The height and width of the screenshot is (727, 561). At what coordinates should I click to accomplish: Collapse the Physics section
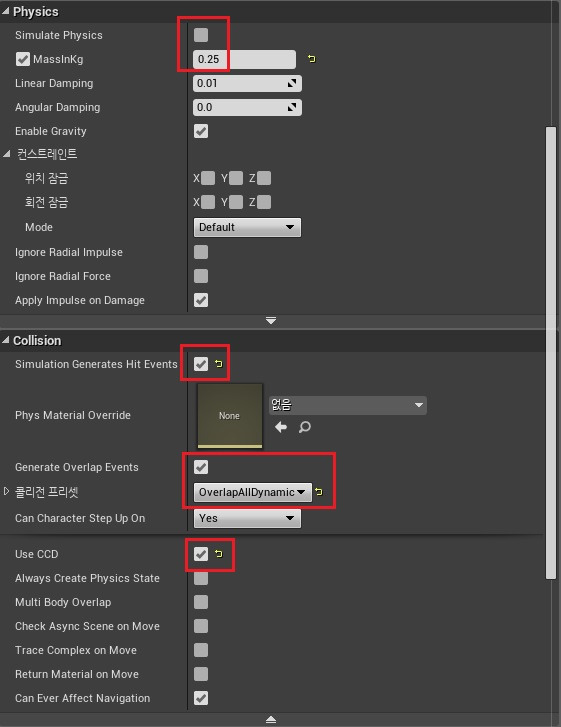click(6, 12)
